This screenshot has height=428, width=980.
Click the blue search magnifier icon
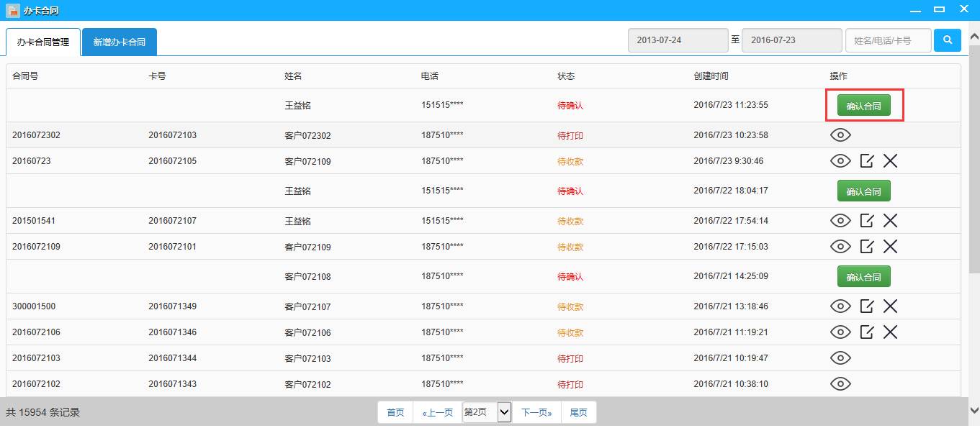click(947, 40)
